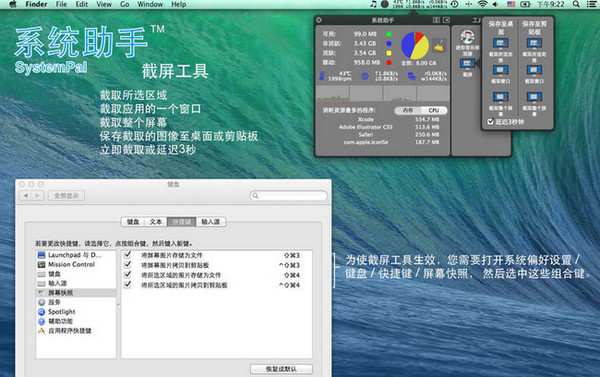Switch to 输入源 tab in Keyboard preferences
Image resolution: width=600 pixels, height=377 pixels.
[x=210, y=222]
